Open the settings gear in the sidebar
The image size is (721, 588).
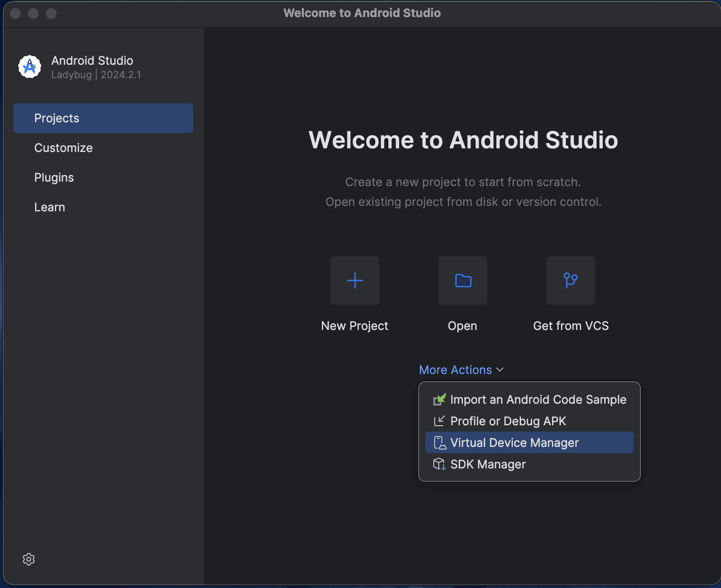[x=29, y=559]
